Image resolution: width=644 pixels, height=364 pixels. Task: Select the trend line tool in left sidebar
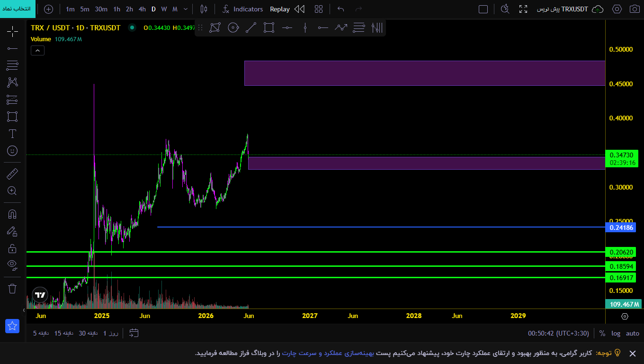pyautogui.click(x=12, y=48)
